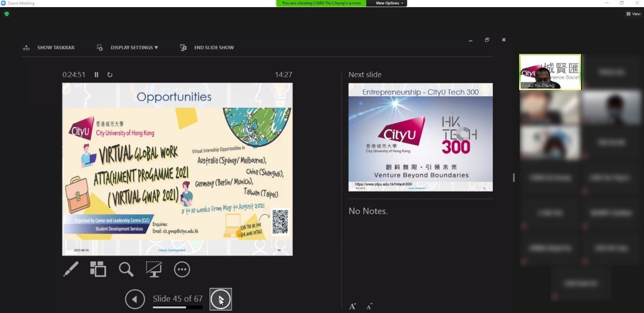Toggle Show Taskbar in presenter view
Image resolution: width=644 pixels, height=313 pixels.
[x=49, y=48]
